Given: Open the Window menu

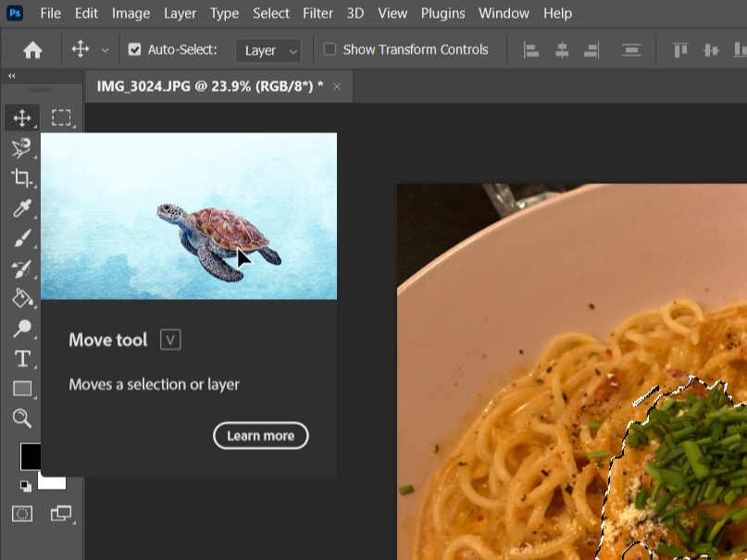Looking at the screenshot, I should tap(504, 13).
